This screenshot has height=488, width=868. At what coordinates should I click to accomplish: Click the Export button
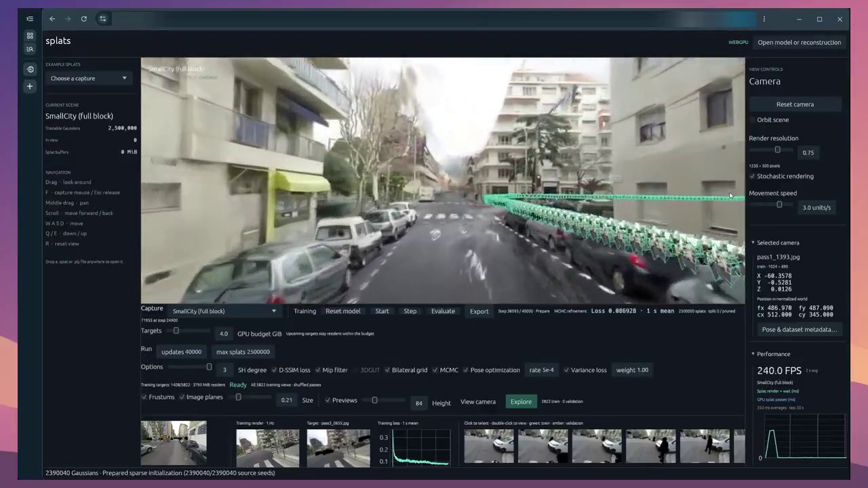point(479,311)
